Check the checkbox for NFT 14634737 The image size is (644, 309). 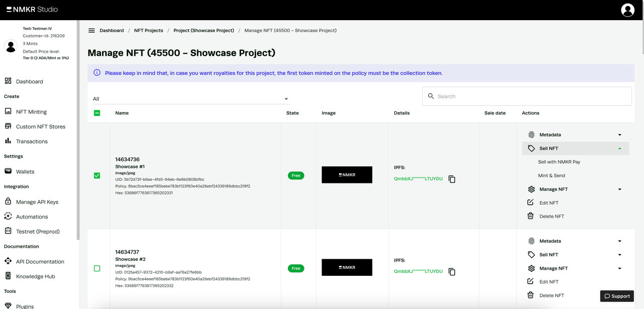tap(97, 268)
